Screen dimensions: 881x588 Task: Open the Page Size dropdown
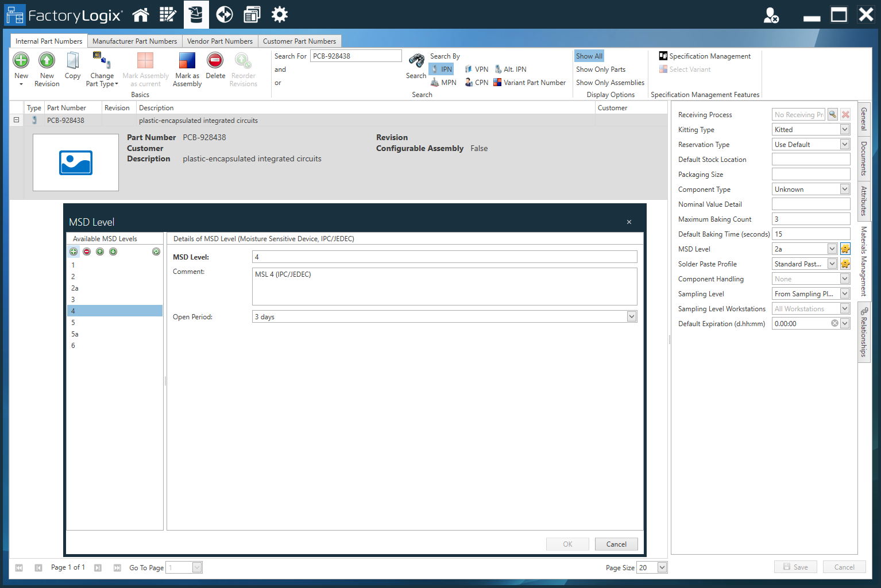[662, 567]
